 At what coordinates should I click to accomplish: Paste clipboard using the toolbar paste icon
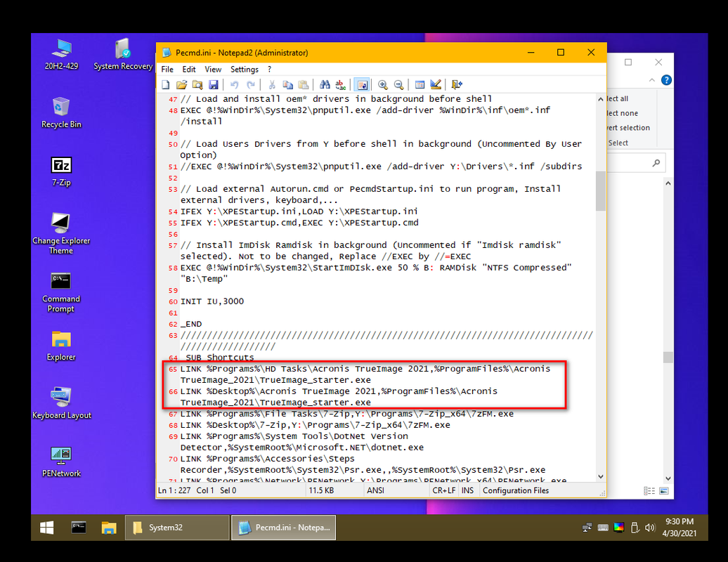[303, 84]
